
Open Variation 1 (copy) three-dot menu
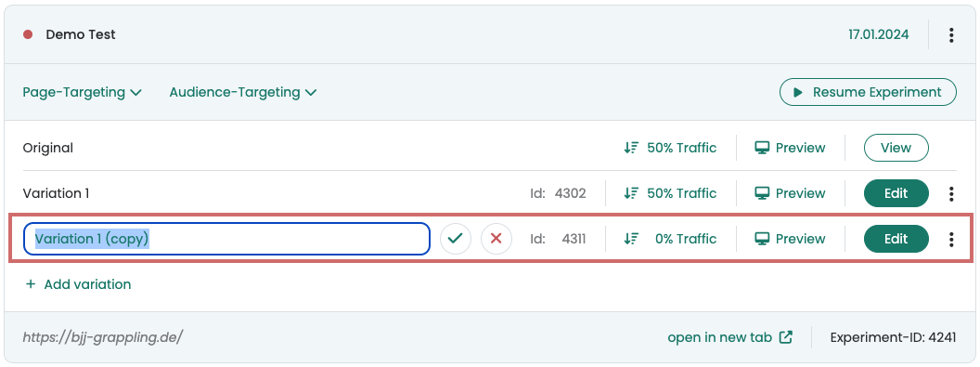tap(951, 239)
